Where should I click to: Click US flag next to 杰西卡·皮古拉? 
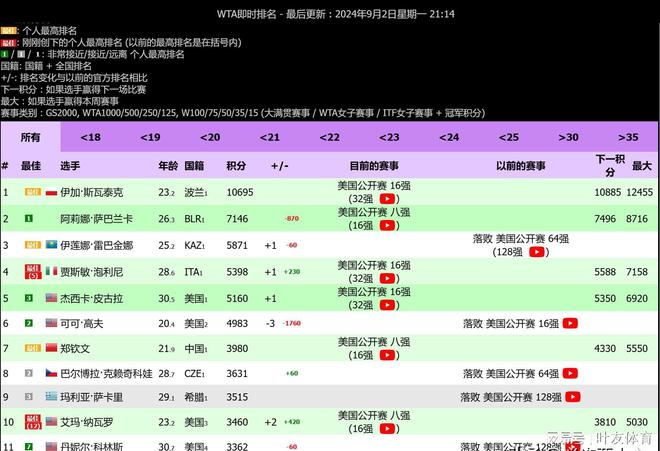51,298
